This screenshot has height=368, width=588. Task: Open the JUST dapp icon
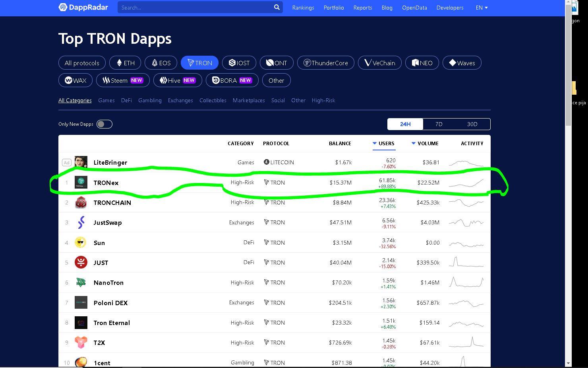point(81,263)
